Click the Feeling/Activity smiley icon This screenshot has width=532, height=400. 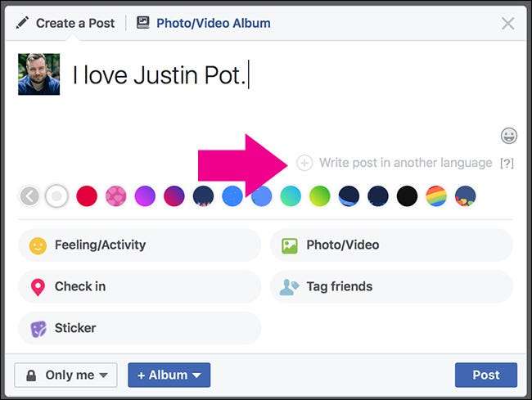(38, 245)
